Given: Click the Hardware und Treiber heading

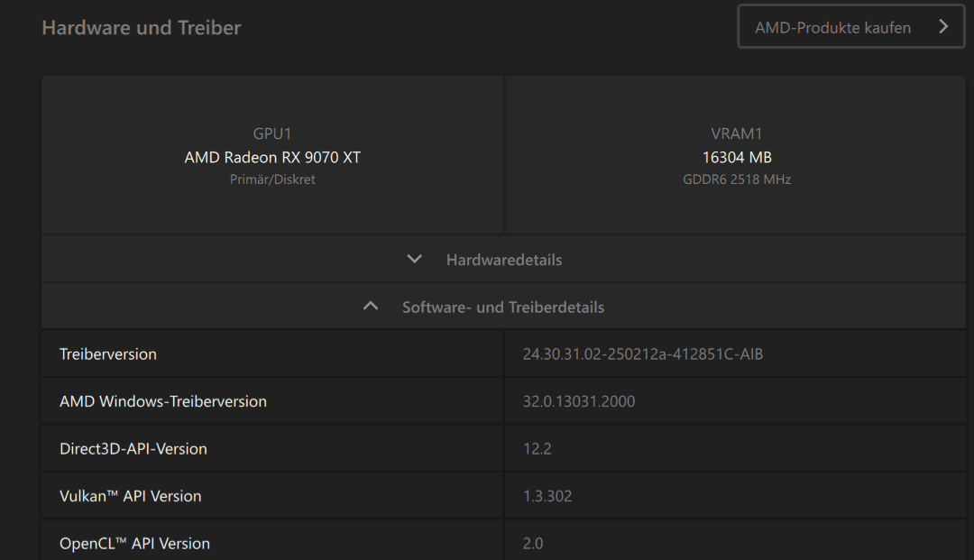Looking at the screenshot, I should point(142,28).
